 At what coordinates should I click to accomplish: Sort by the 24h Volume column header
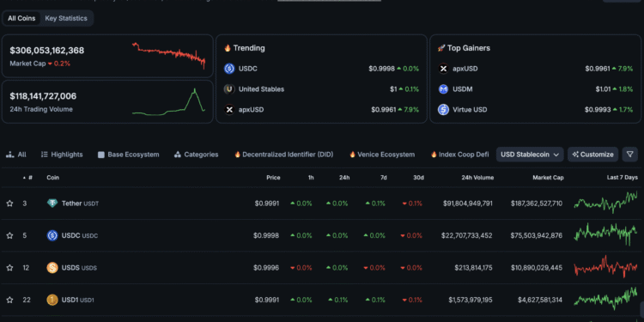point(477,178)
